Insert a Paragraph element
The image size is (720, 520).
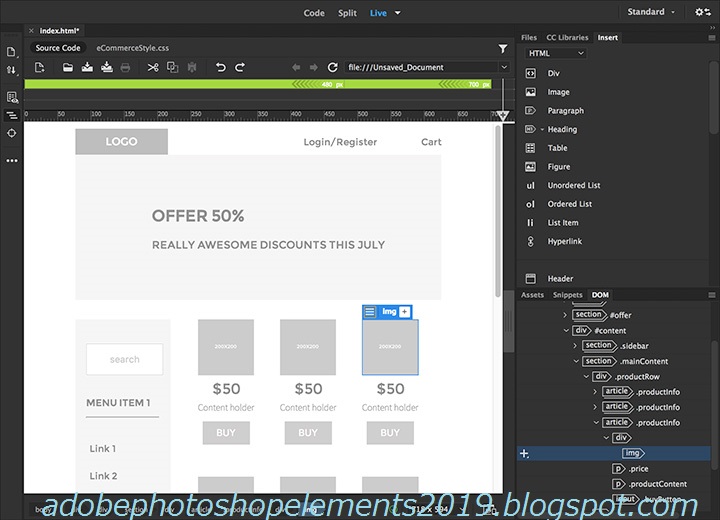565,111
